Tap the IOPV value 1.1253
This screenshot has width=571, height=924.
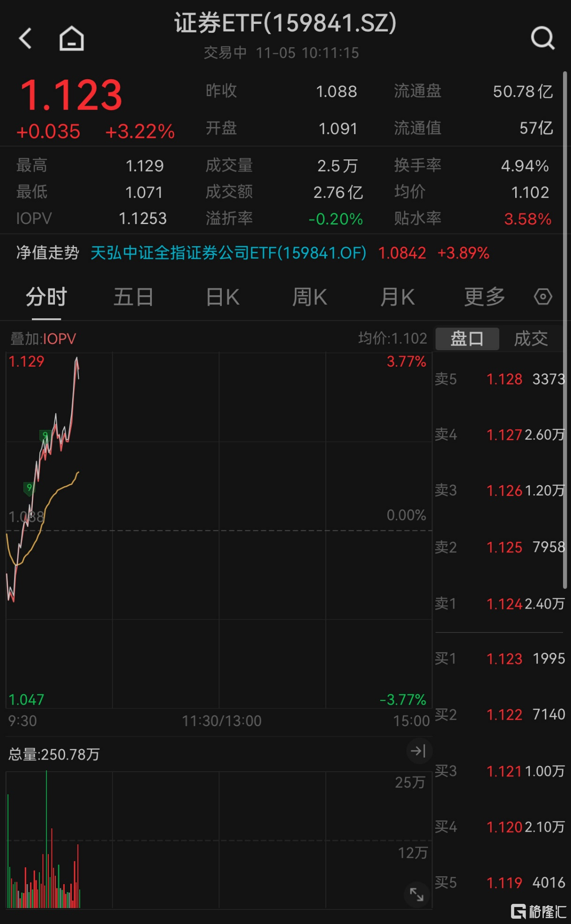point(143,218)
